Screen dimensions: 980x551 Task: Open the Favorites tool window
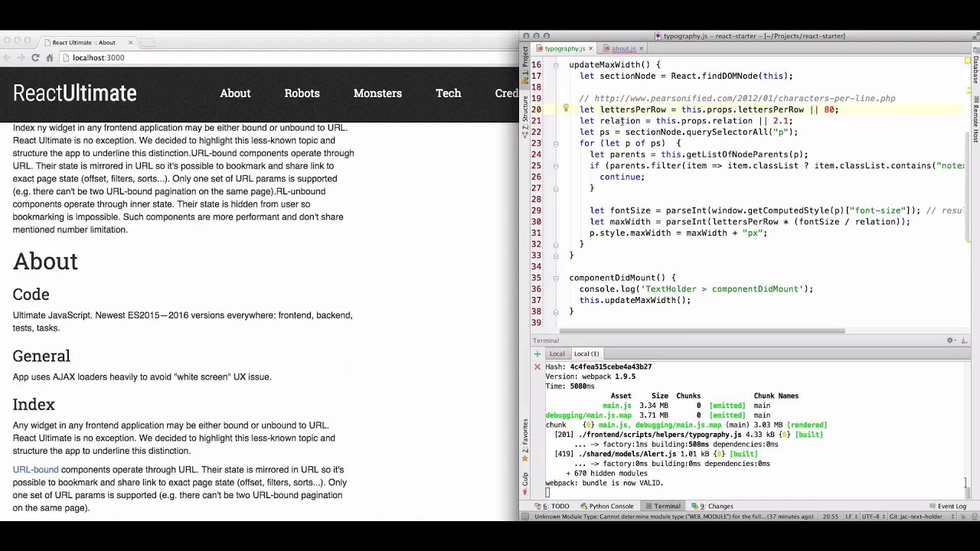[525, 439]
